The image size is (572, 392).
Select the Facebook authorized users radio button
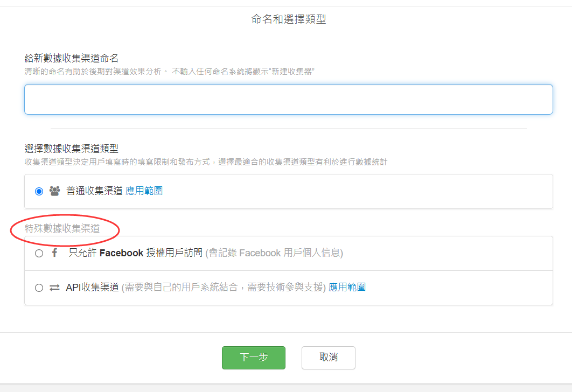(39, 253)
